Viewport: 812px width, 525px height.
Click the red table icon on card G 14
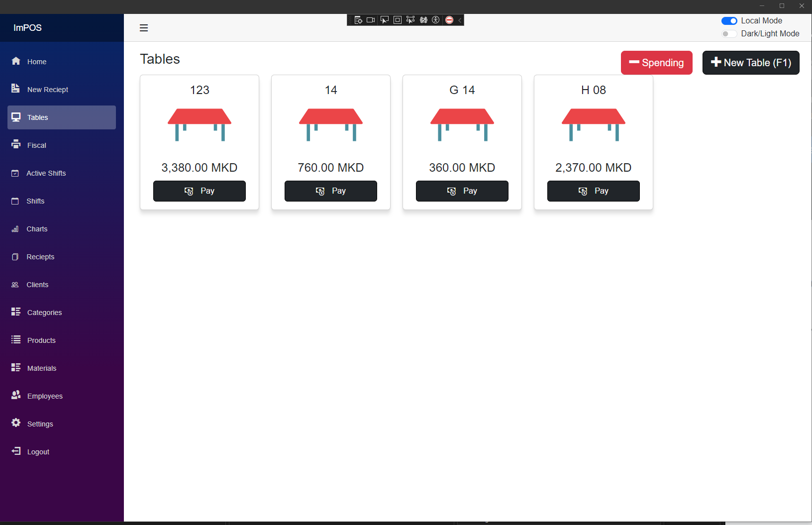click(x=462, y=125)
